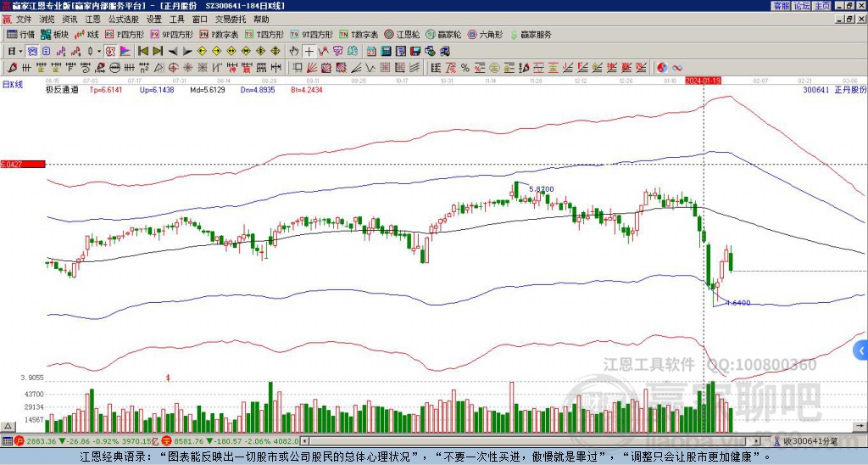Open the T四方形 tool

coord(264,34)
